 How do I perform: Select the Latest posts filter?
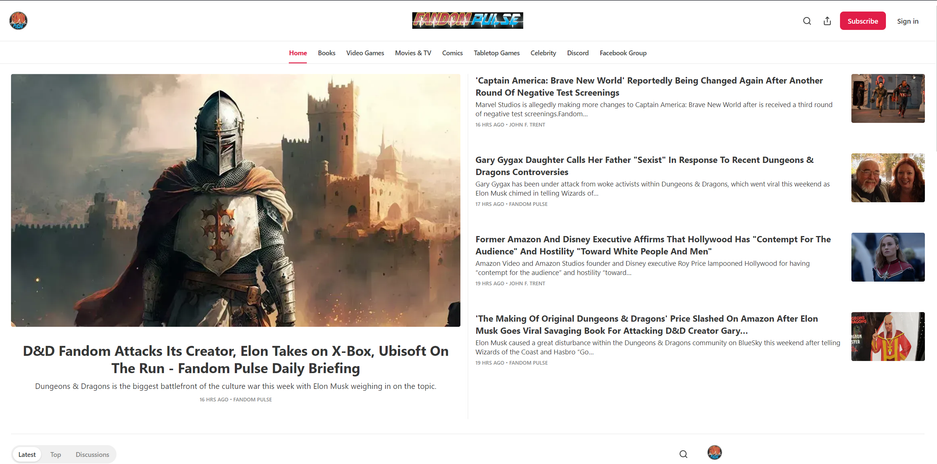(x=27, y=454)
